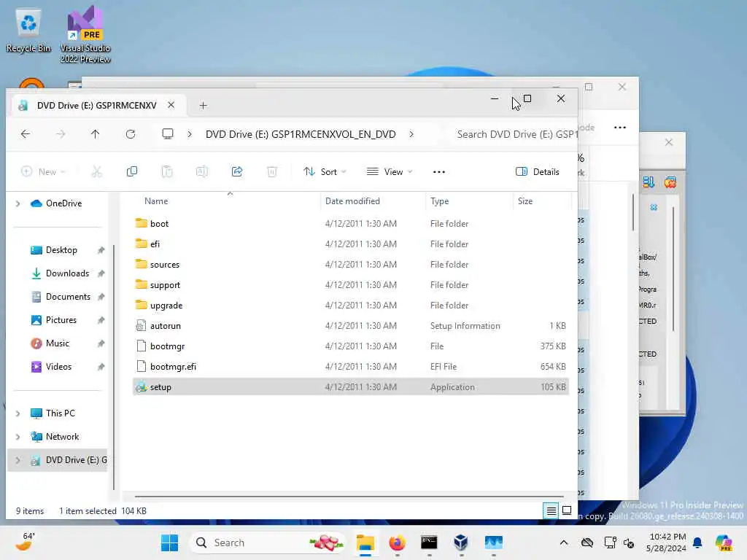
Task: Expand the OneDrive tree node
Action: click(18, 204)
